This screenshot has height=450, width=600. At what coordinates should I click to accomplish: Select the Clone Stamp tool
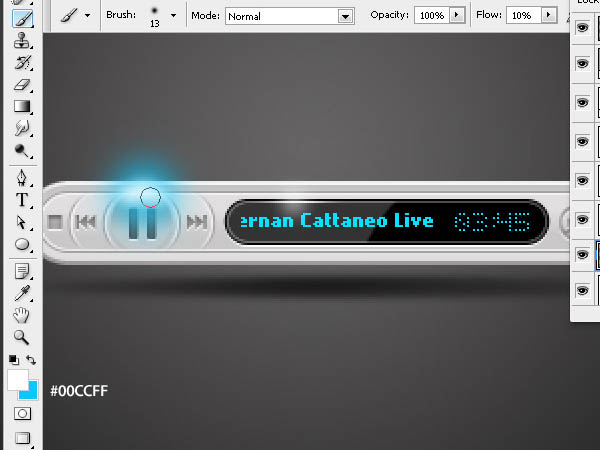[22, 40]
